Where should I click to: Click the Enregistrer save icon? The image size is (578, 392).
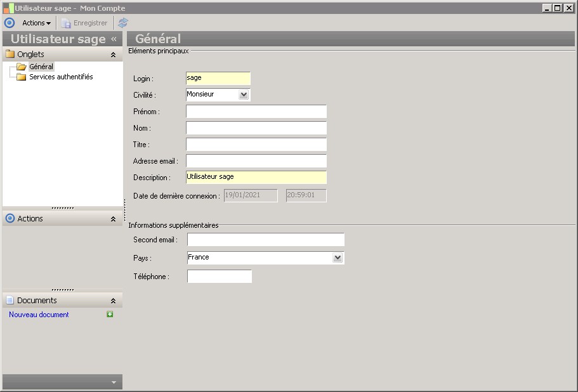66,23
